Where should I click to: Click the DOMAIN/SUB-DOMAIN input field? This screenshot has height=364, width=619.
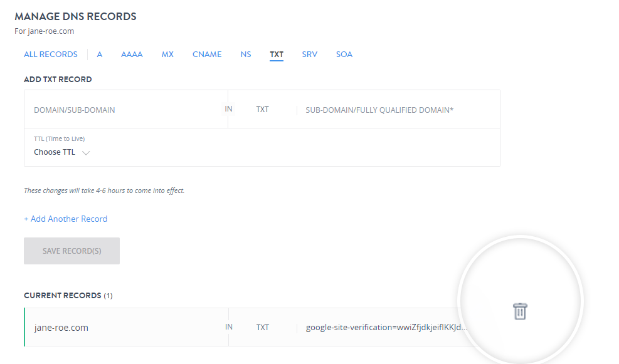(x=125, y=110)
